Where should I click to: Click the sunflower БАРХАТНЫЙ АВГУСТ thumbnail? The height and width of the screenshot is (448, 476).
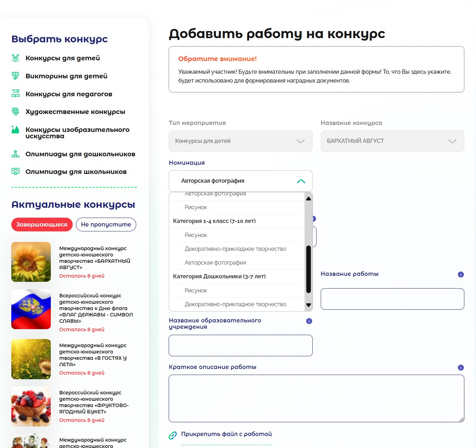pyautogui.click(x=31, y=262)
